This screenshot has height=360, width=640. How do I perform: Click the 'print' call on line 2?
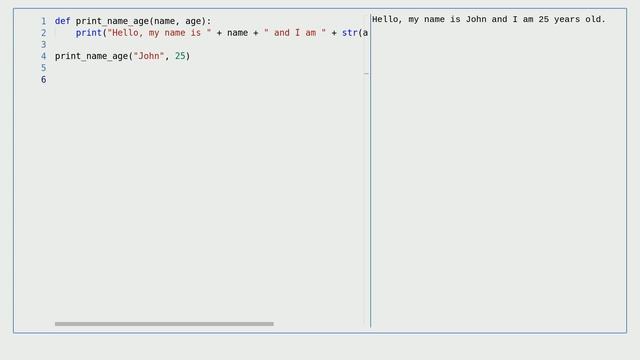[89, 33]
